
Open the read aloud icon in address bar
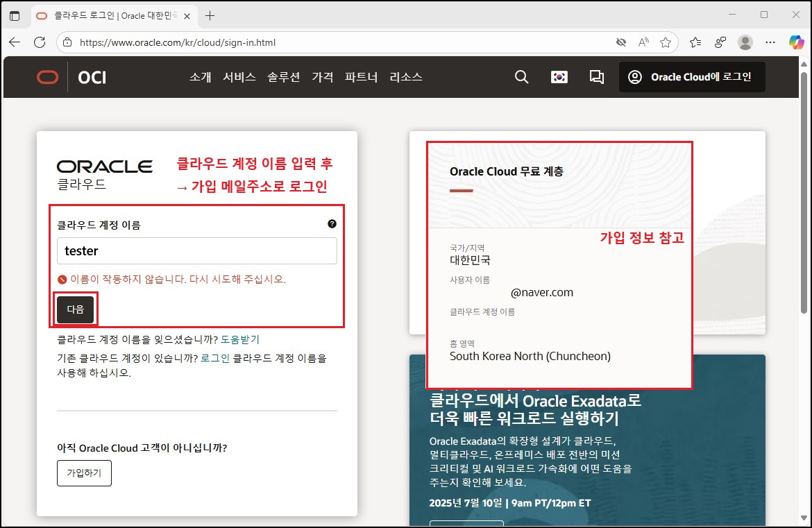[643, 42]
